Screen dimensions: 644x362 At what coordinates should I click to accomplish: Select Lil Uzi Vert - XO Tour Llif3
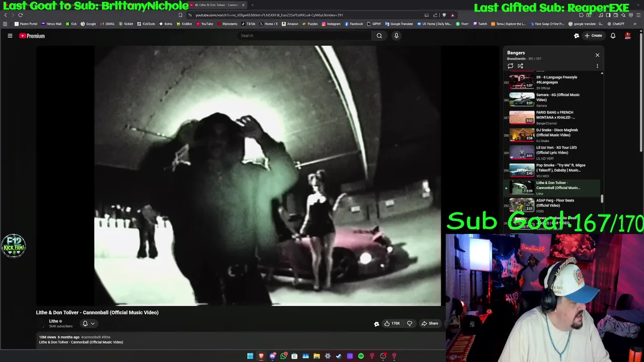552,152
